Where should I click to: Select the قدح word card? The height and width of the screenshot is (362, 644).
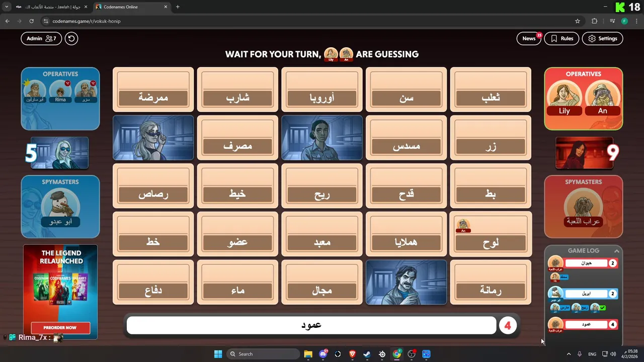click(406, 186)
